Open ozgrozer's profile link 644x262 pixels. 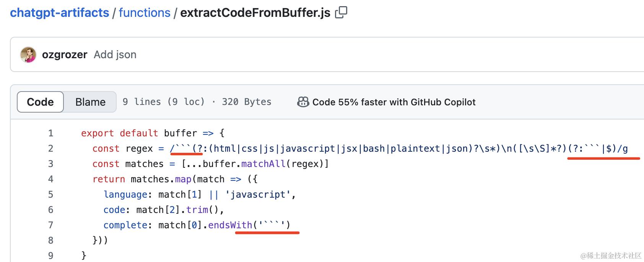(x=65, y=55)
